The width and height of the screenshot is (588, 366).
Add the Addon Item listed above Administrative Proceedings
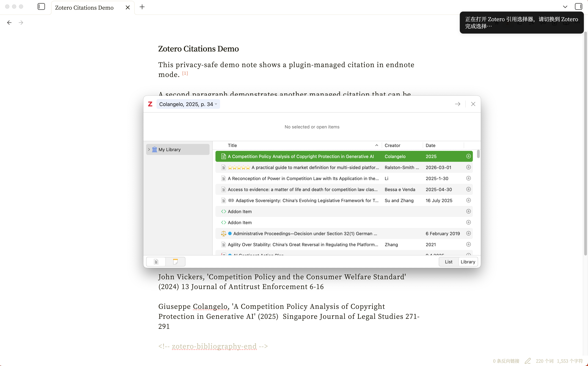point(468,222)
